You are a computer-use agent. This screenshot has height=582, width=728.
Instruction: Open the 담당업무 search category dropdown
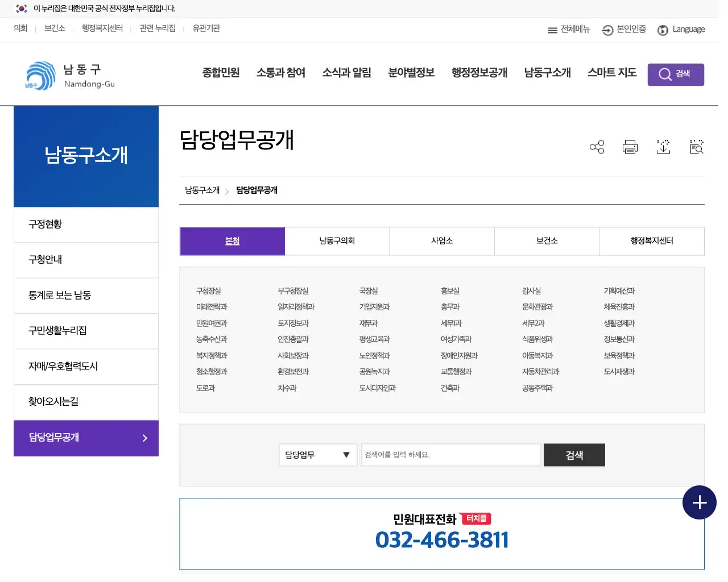317,455
